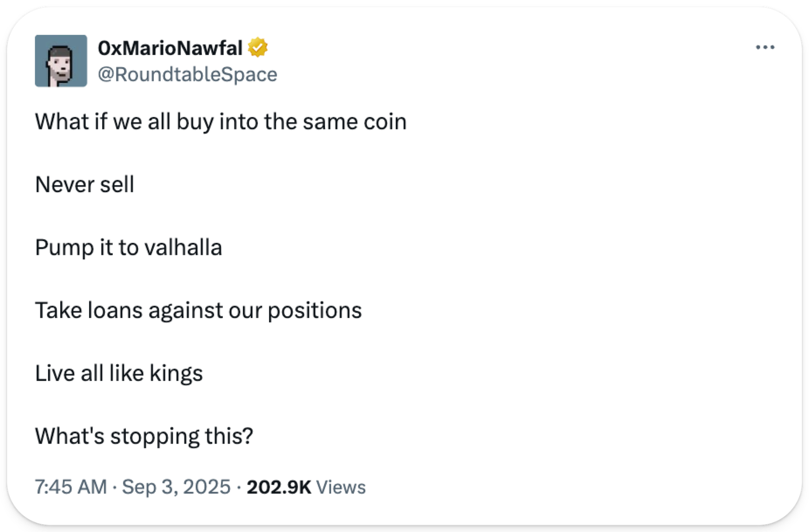Image resolution: width=809 pixels, height=532 pixels.
Task: Click the word "valhalla" in the tweet
Action: pyautogui.click(x=183, y=248)
